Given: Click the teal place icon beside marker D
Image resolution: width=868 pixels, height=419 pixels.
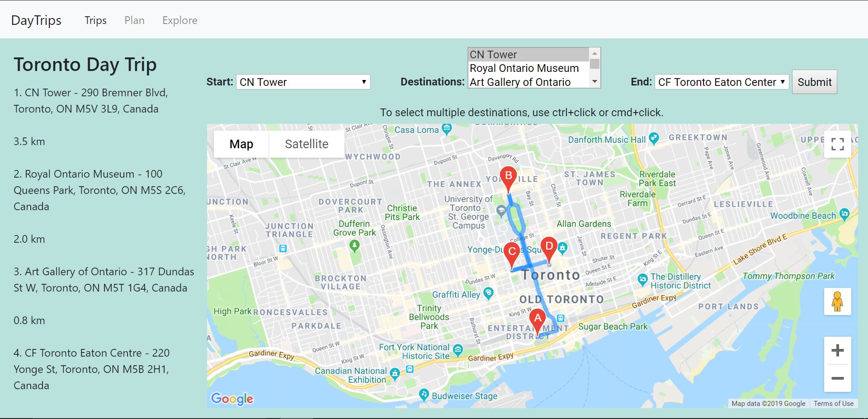Looking at the screenshot, I should tap(562, 247).
